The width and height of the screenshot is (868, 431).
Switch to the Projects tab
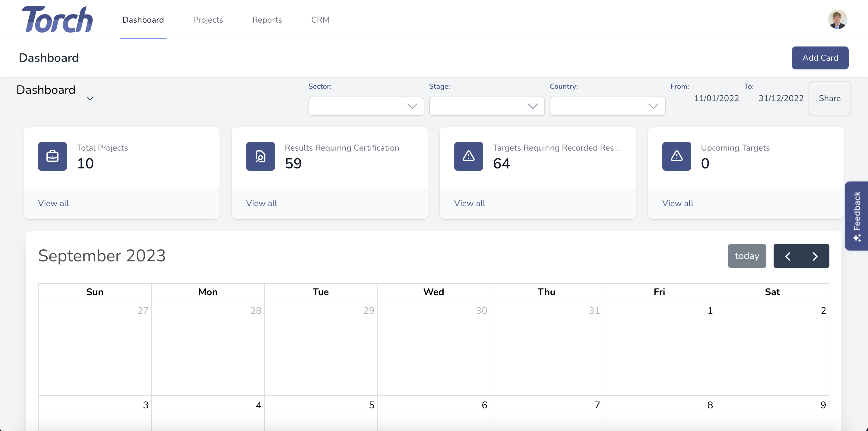[x=208, y=20]
